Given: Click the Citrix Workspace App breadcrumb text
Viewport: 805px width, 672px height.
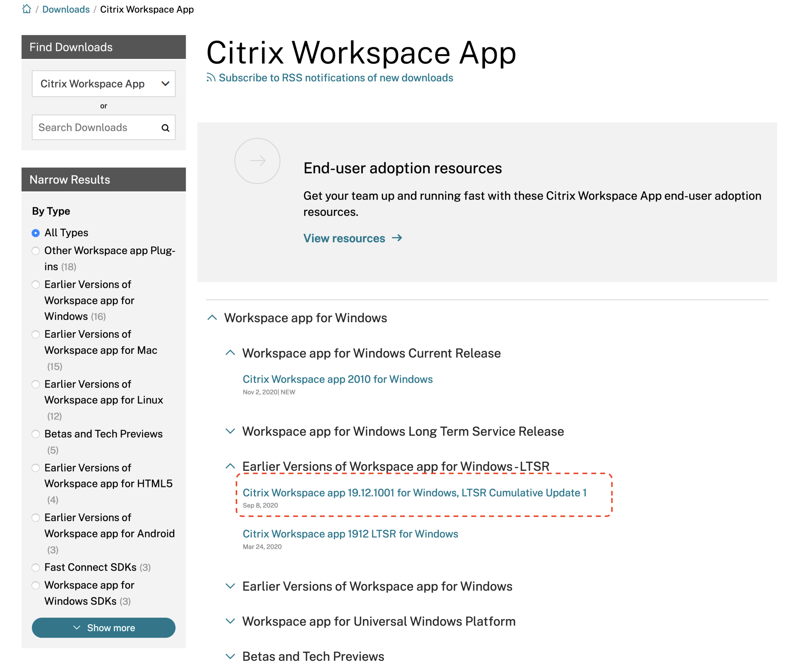Looking at the screenshot, I should pos(147,9).
